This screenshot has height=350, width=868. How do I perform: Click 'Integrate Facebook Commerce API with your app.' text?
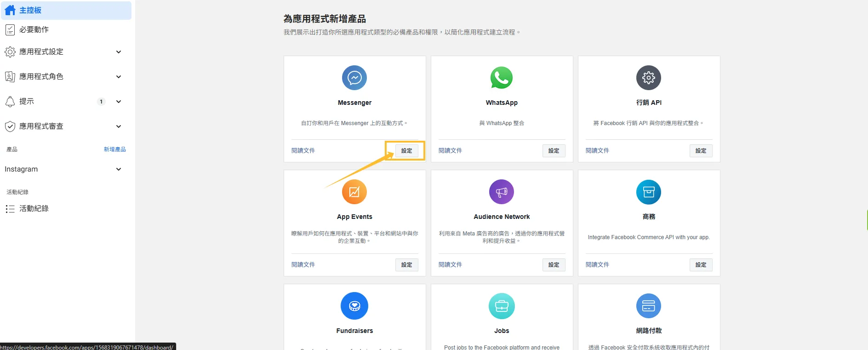coord(649,237)
